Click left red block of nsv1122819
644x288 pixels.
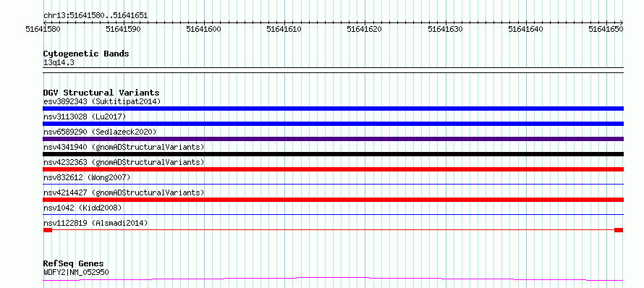click(48, 230)
